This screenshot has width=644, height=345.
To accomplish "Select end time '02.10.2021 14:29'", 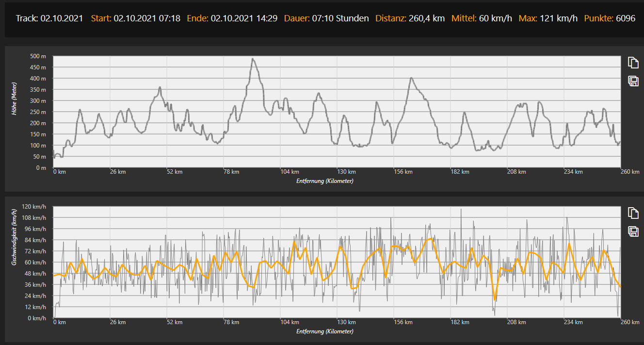I will coord(244,18).
